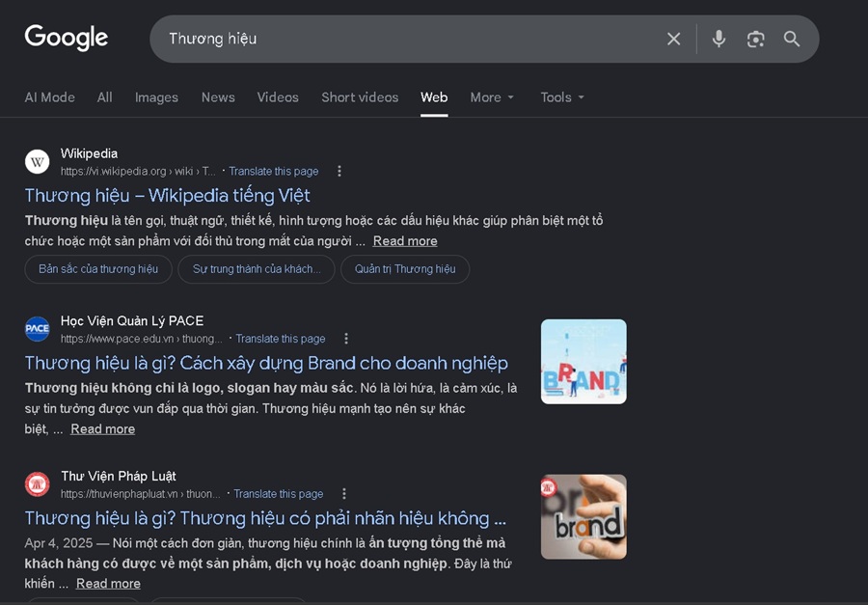Switch to the All results tab

click(x=104, y=97)
